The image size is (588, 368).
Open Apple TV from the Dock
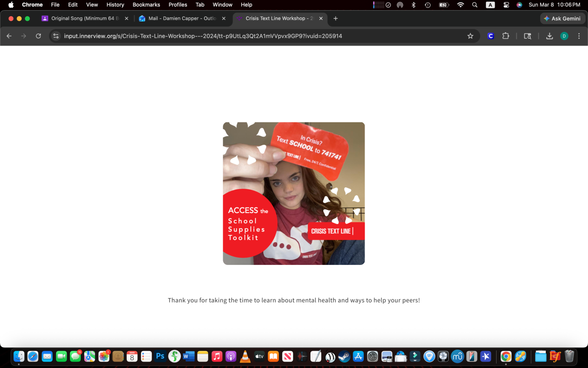260,356
